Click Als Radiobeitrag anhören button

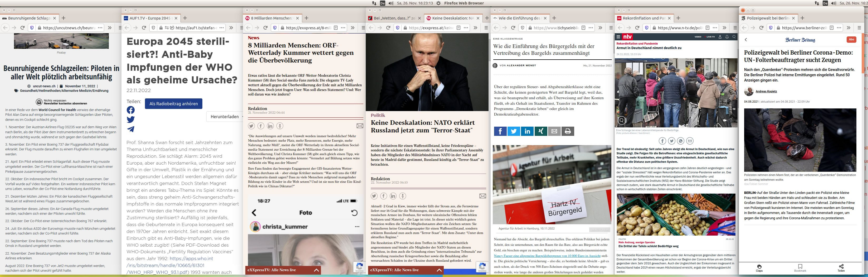click(174, 104)
